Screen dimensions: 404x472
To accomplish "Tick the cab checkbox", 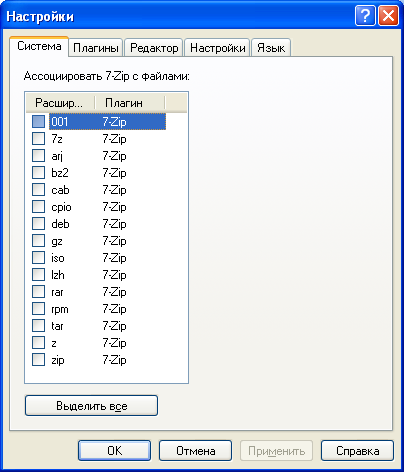I will 38,190.
